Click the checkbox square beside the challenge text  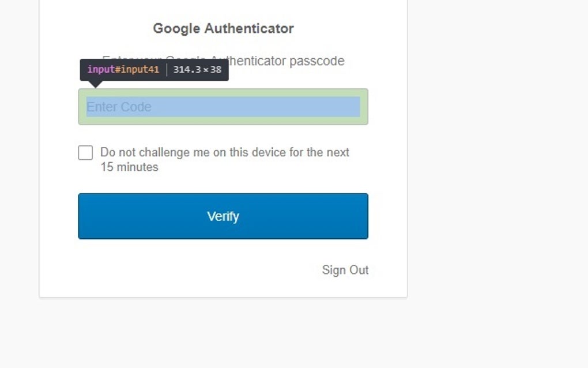tap(85, 152)
